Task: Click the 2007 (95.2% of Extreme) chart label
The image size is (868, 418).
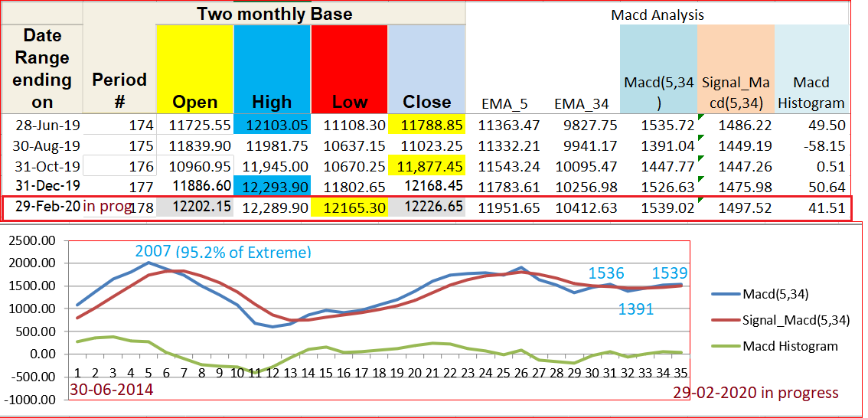Action: 223,252
